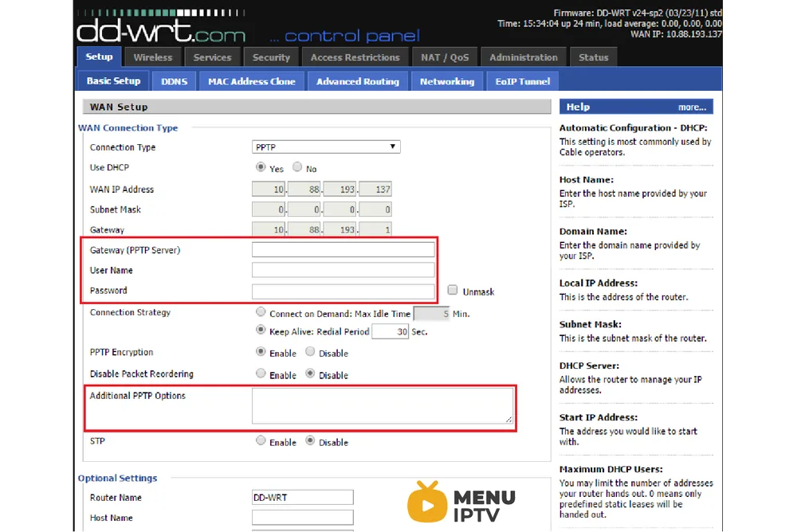
Task: Open Access Restrictions tab
Action: click(355, 57)
